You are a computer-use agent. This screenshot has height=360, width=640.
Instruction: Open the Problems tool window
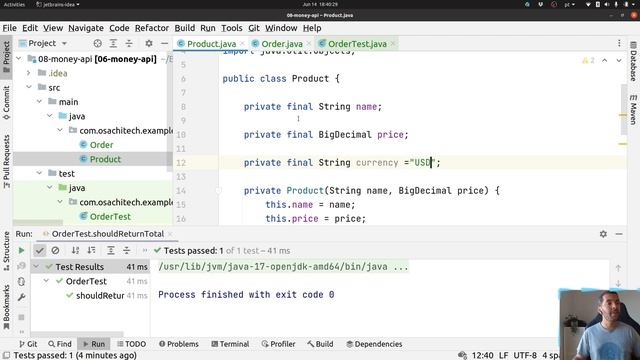(x=179, y=344)
